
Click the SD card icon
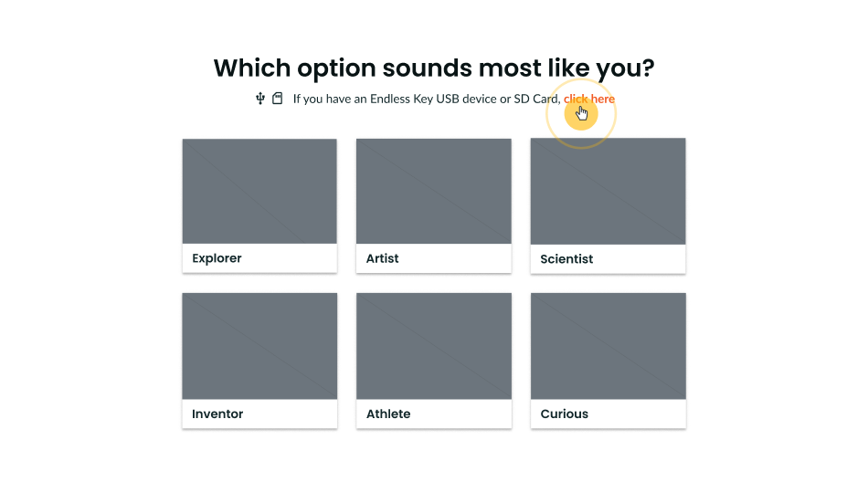(x=278, y=99)
